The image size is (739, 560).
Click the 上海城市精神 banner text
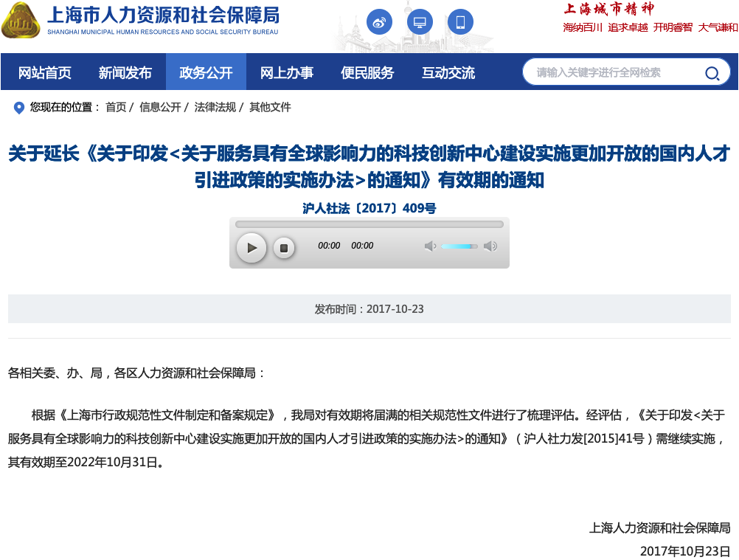[x=609, y=9]
